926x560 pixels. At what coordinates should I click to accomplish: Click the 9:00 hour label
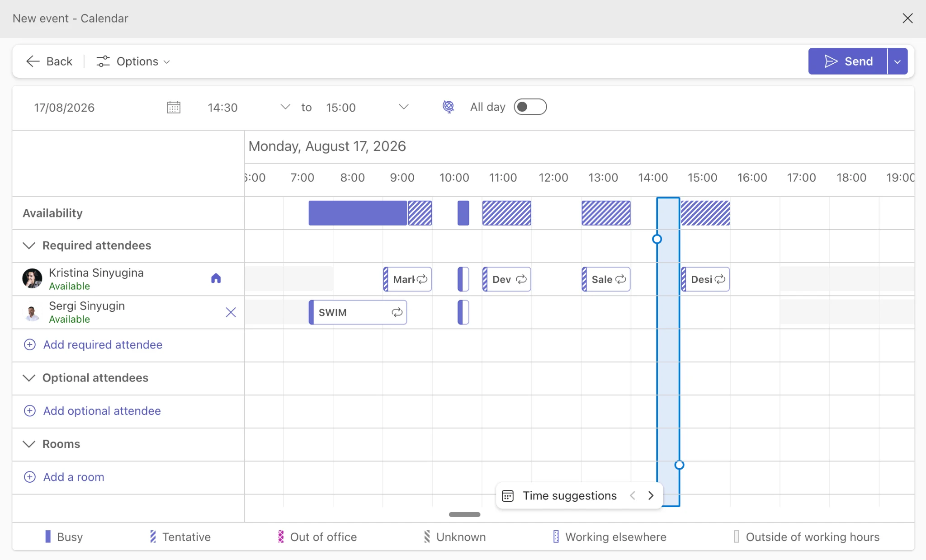point(402,178)
